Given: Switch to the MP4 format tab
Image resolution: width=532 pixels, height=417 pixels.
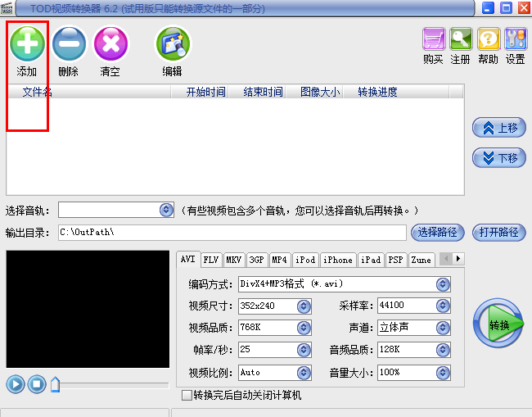Looking at the screenshot, I should 280,261.
